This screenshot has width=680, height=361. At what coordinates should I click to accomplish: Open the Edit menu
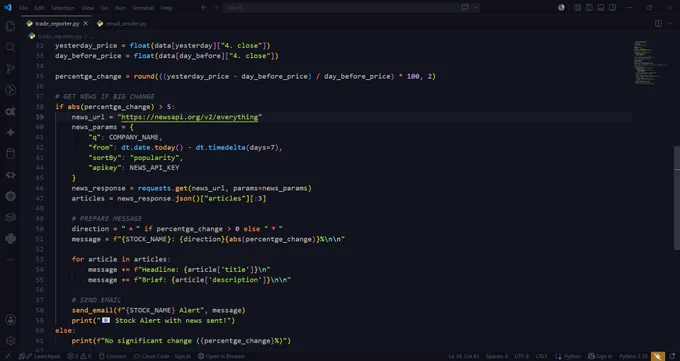[39, 8]
